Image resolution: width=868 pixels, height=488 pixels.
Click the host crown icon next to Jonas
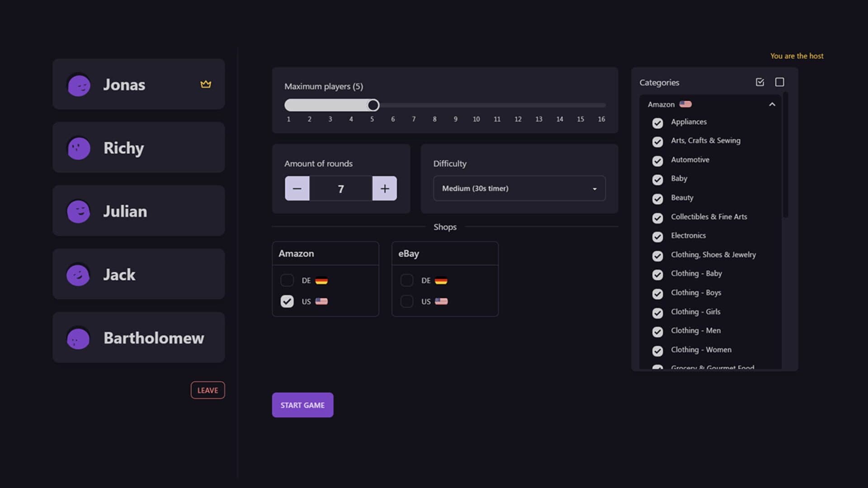click(x=206, y=84)
